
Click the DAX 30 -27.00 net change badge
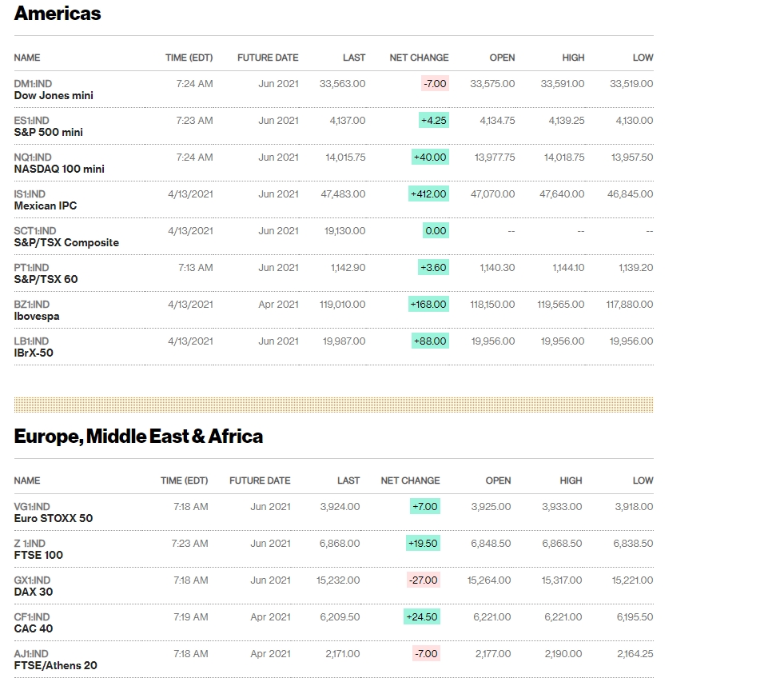point(423,580)
